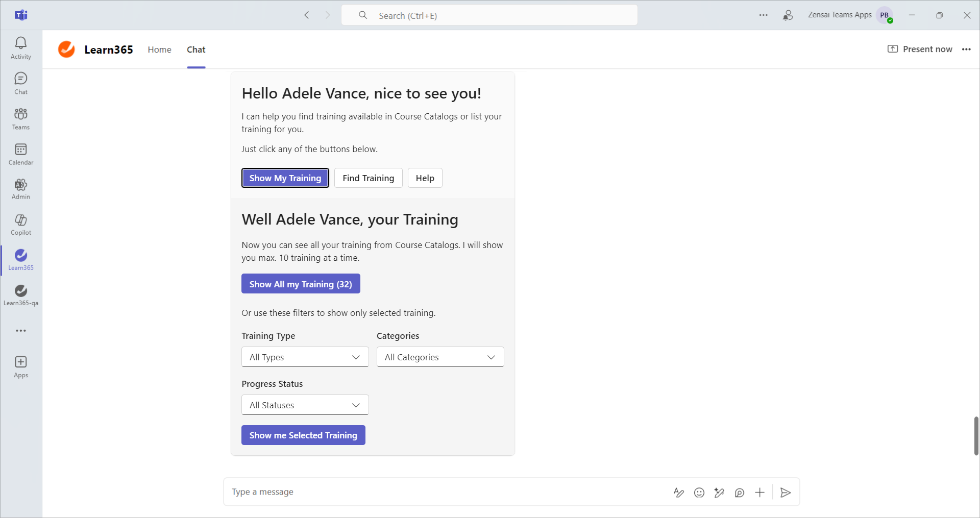Open Teams in the left rail
Viewport: 980px width, 518px height.
[x=20, y=119]
